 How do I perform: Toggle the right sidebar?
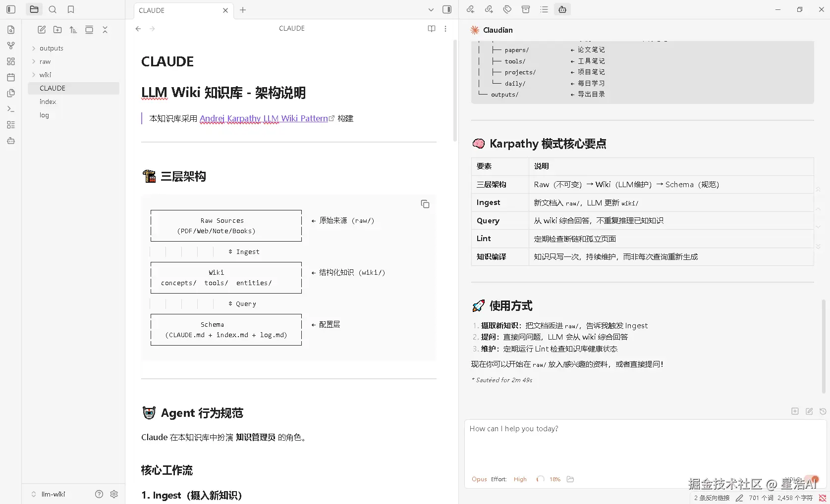pos(447,9)
